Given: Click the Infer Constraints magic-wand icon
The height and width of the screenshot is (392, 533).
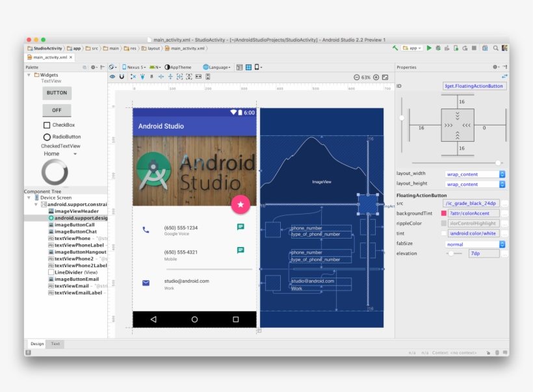Looking at the screenshot, I should [143, 76].
